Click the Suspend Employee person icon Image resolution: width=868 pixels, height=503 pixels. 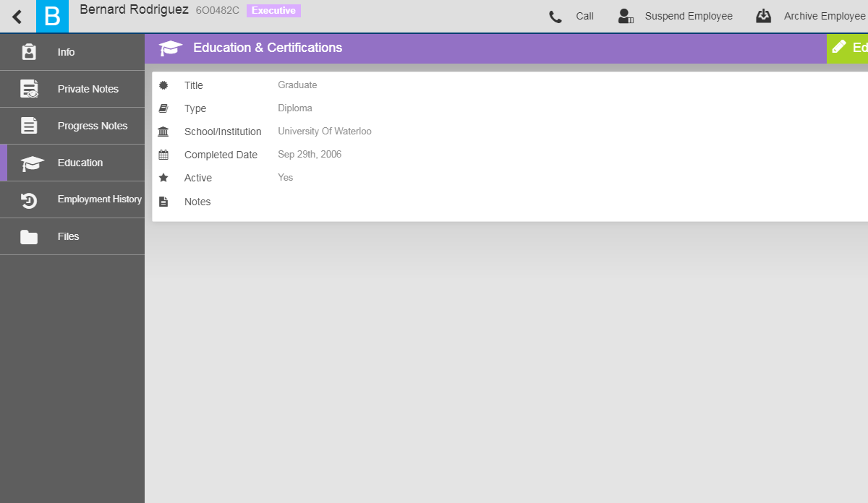(626, 16)
